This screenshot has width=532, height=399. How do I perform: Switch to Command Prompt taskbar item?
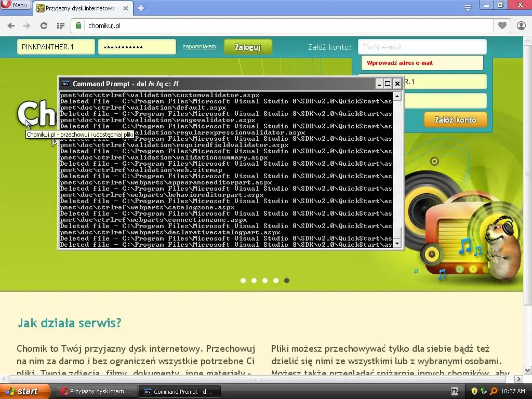click(180, 391)
